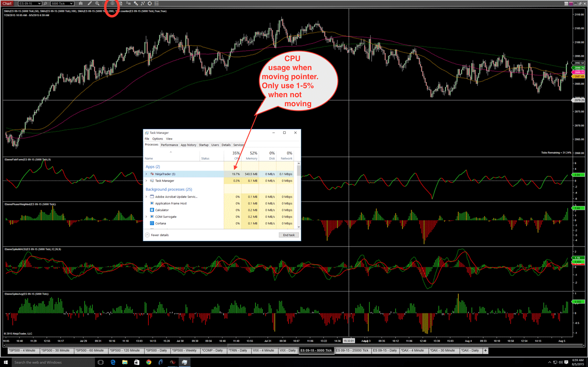Image resolution: width=588 pixels, height=367 pixels.
Task: Click the 2092.50 price marker on axis
Action: 578,63
